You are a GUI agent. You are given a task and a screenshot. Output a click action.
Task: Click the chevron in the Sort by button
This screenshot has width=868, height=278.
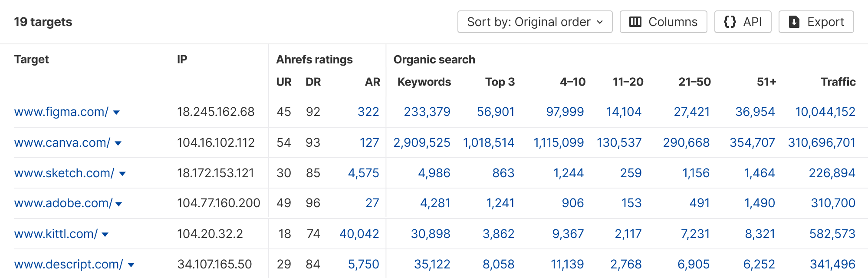(x=601, y=22)
